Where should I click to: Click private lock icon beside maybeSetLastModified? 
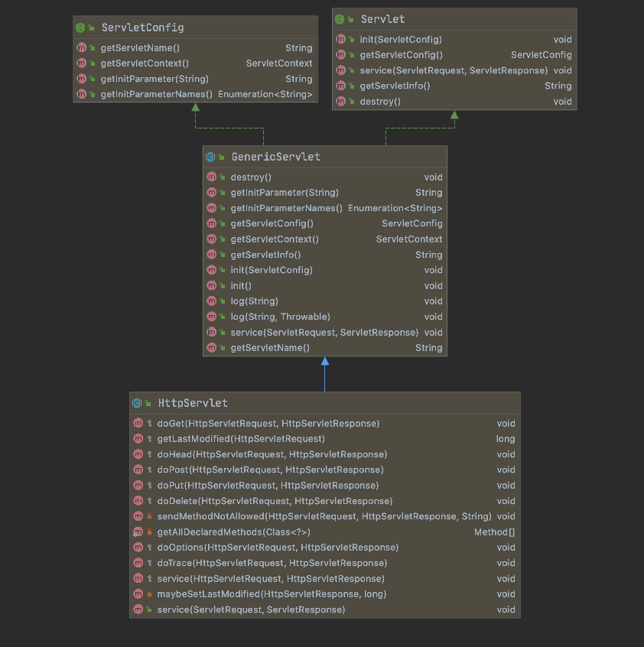149,593
